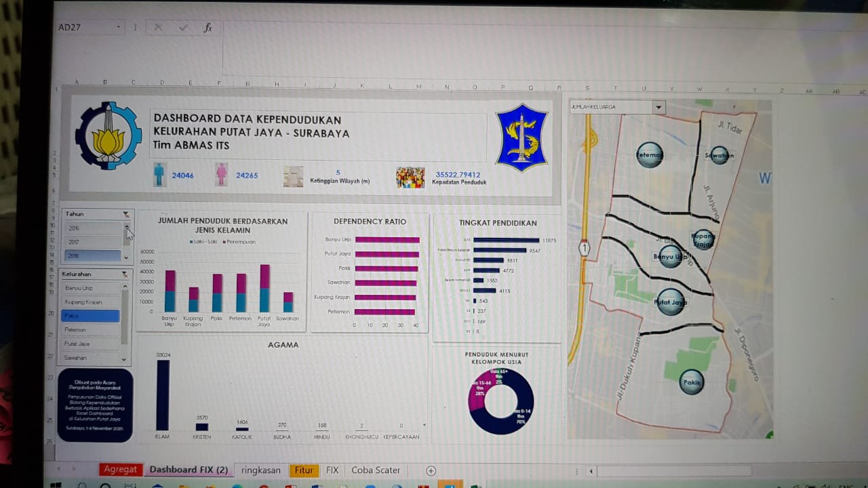868x488 pixels.
Task: Click the formula bar Cancel X icon
Action: [x=158, y=28]
